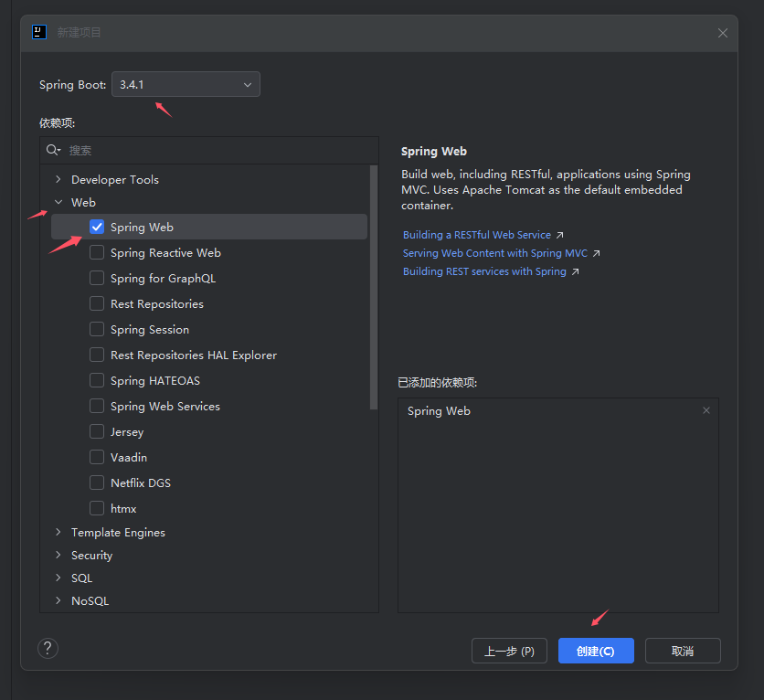Screen dimensions: 764x700
Task: Check the Rest Repositories checkbox
Action: 97,303
